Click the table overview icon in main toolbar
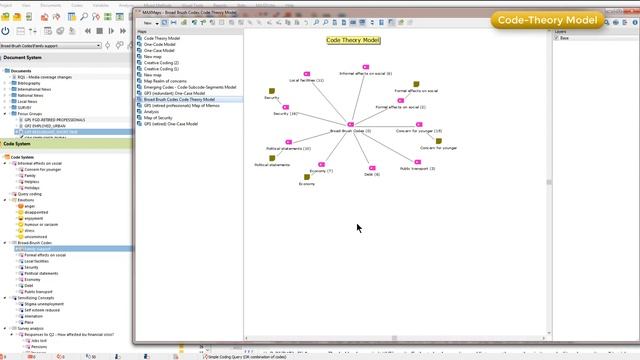 (x=71, y=17)
